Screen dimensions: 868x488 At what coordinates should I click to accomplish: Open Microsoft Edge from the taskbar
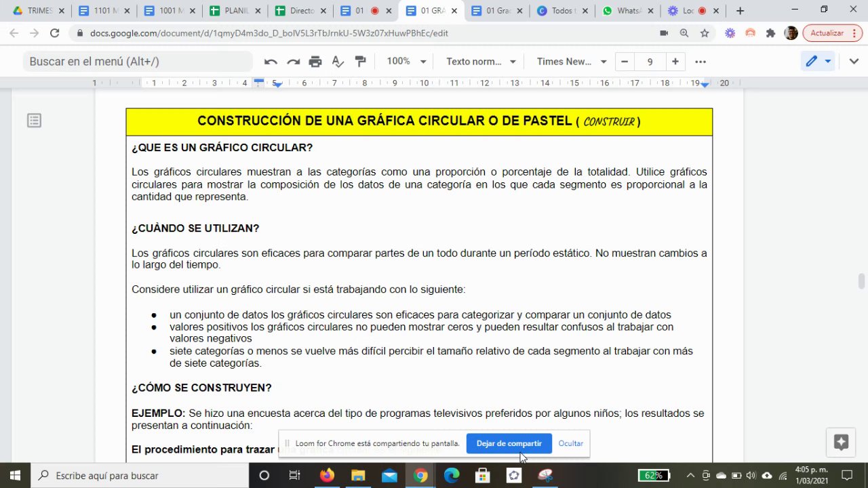coord(452,475)
